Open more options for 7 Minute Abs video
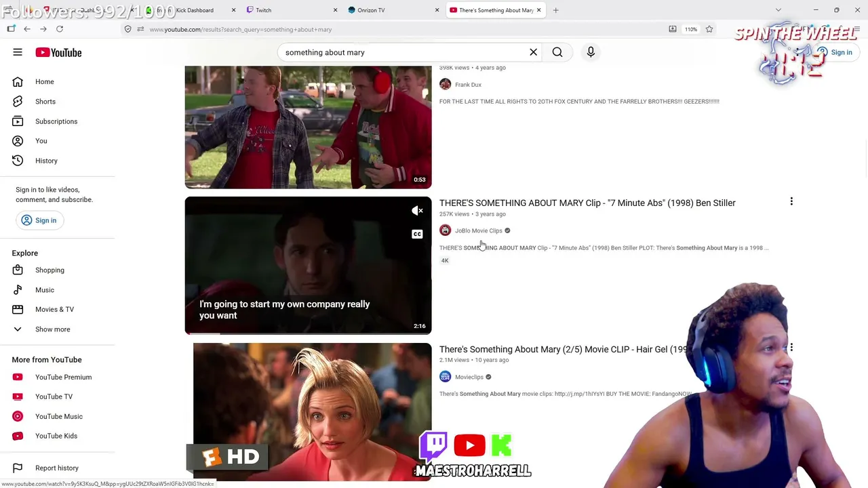 [791, 201]
